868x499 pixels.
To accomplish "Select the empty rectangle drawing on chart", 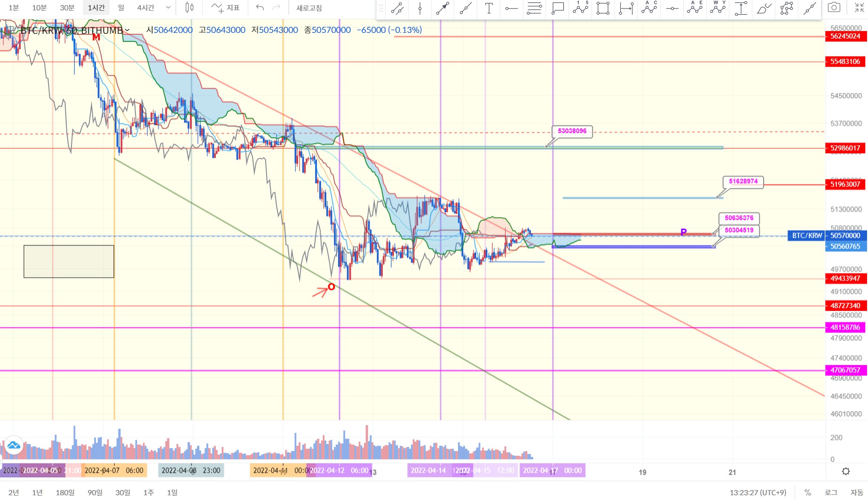I will pyautogui.click(x=69, y=261).
